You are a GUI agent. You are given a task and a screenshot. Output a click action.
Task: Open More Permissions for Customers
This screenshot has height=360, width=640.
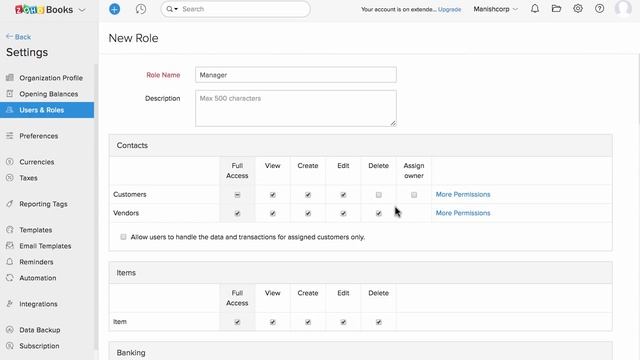463,194
